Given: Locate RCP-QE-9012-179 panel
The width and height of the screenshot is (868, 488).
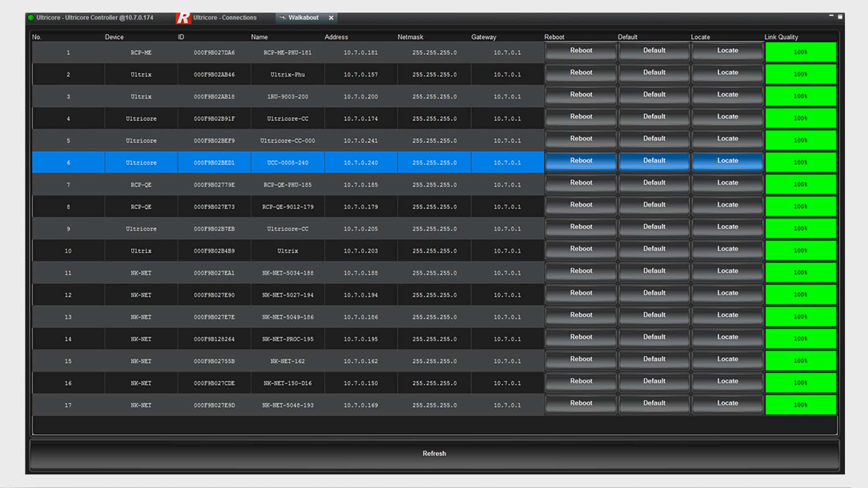Looking at the screenshot, I should click(x=727, y=205).
